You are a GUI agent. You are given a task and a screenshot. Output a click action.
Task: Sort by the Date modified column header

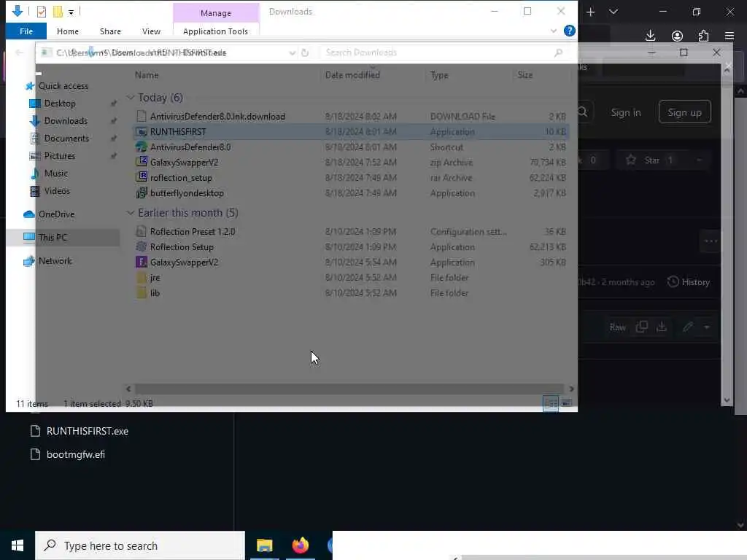[x=352, y=75]
